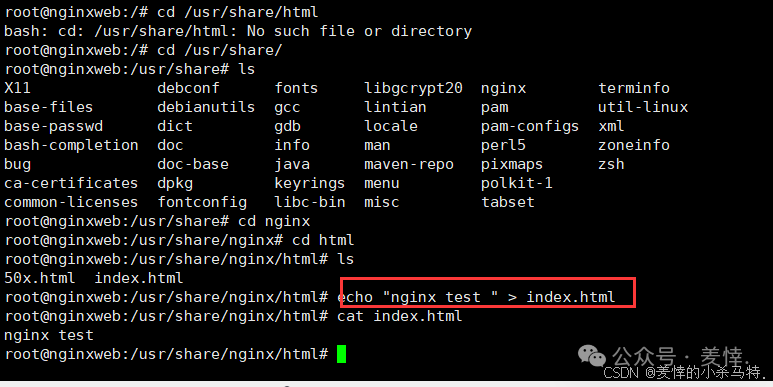Click the zsh directory entry
Screen dimensions: 773x387
[611, 165]
